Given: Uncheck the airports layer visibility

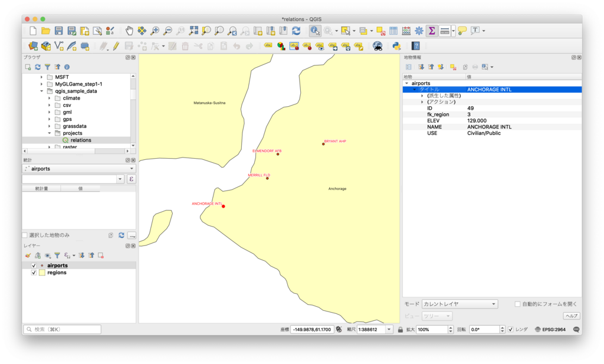Looking at the screenshot, I should click(34, 265).
